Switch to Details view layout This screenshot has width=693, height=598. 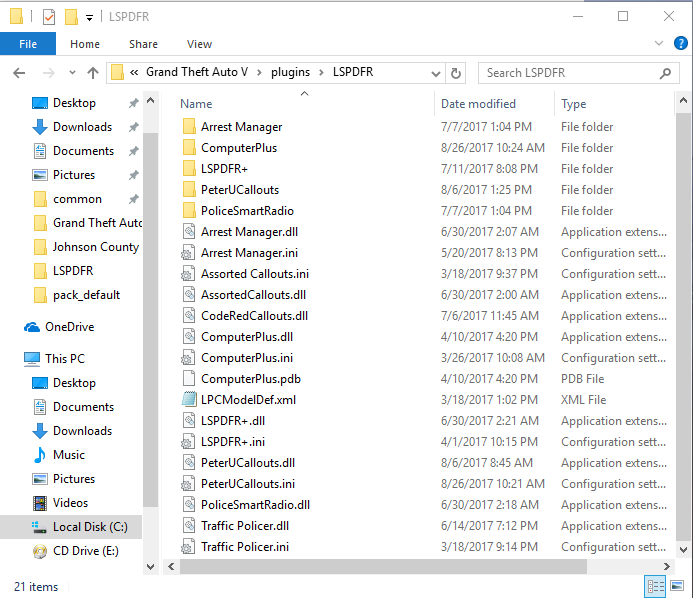click(655, 587)
